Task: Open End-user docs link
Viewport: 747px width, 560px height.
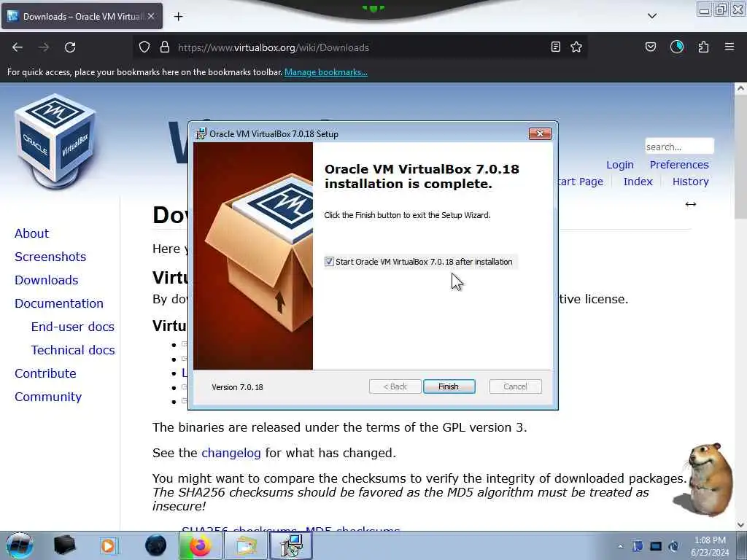Action: (x=72, y=327)
